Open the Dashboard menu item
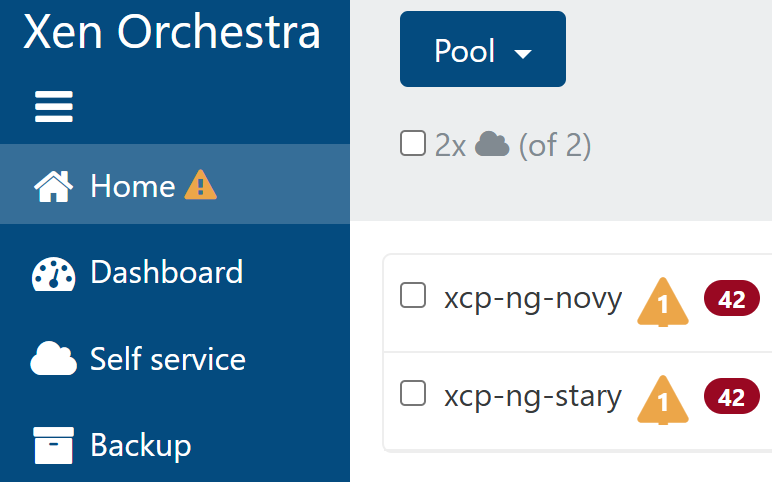The width and height of the screenshot is (772, 482). pyautogui.click(x=166, y=272)
